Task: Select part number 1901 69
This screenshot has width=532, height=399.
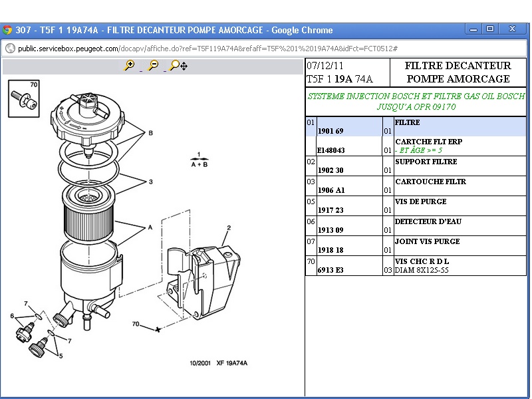Action: coord(331,131)
